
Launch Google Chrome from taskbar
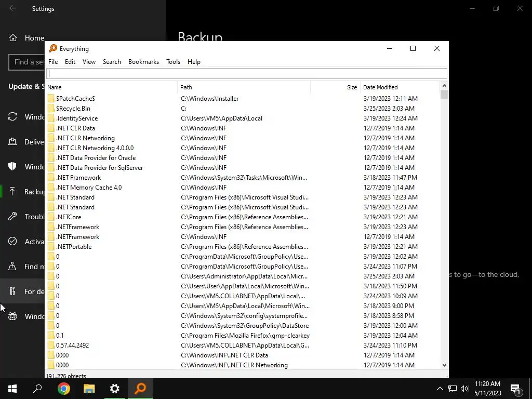tap(63, 389)
